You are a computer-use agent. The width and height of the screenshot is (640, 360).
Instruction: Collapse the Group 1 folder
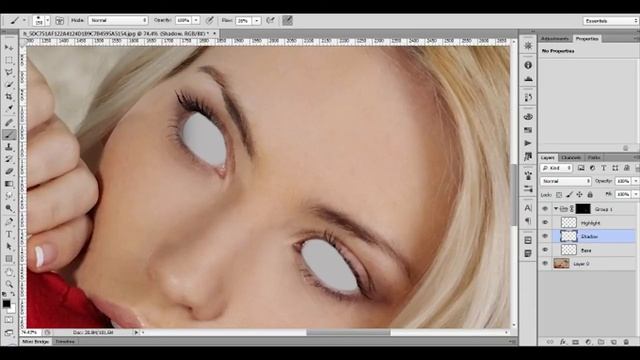pyautogui.click(x=556, y=209)
